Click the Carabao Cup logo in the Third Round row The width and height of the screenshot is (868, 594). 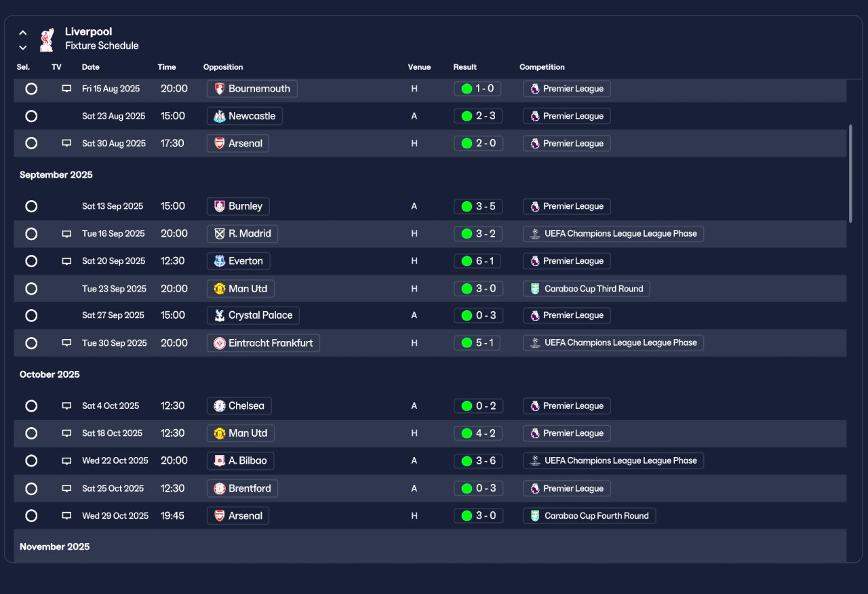tap(536, 289)
